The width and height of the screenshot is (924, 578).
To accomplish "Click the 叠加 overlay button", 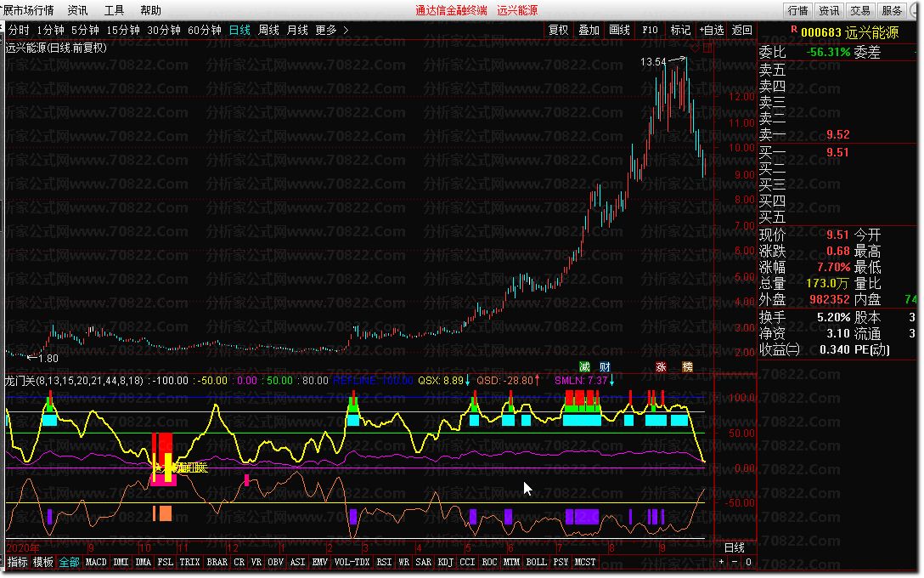I will coord(589,30).
